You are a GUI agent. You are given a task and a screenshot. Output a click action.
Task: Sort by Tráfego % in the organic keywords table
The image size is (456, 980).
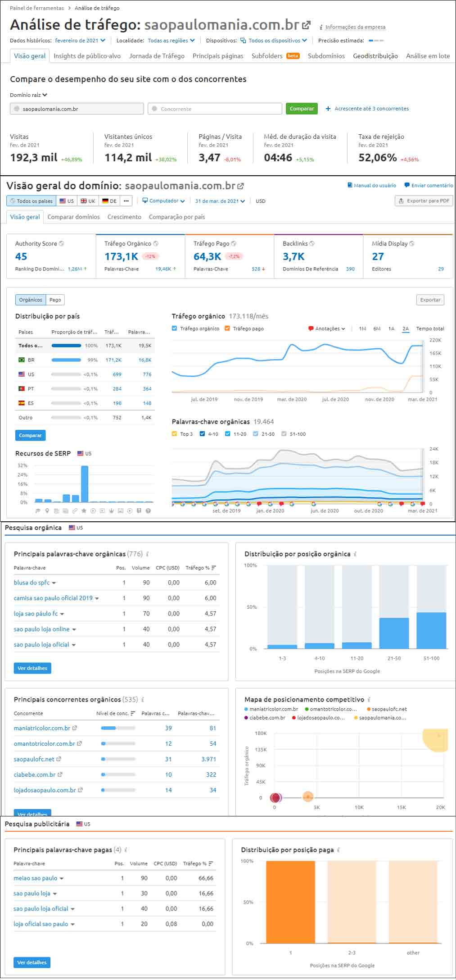pos(201,568)
